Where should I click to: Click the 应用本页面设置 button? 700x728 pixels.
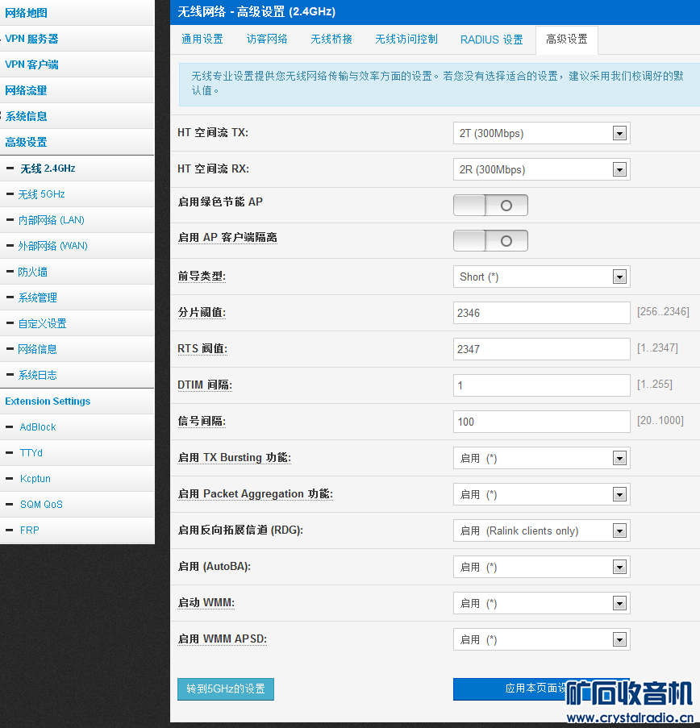[x=542, y=689]
